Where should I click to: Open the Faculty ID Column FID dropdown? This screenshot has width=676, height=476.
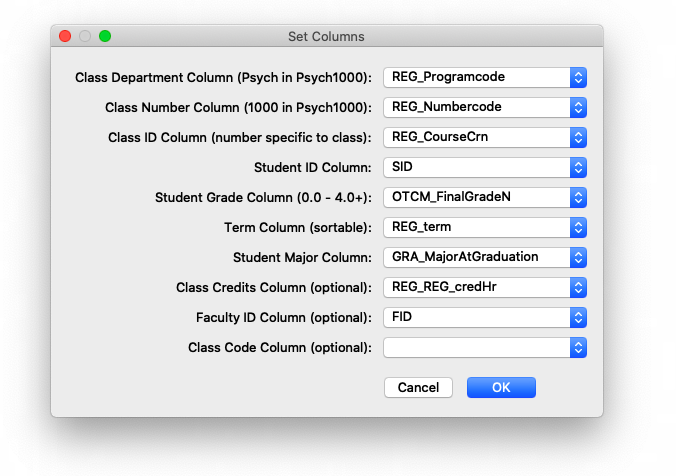point(485,317)
